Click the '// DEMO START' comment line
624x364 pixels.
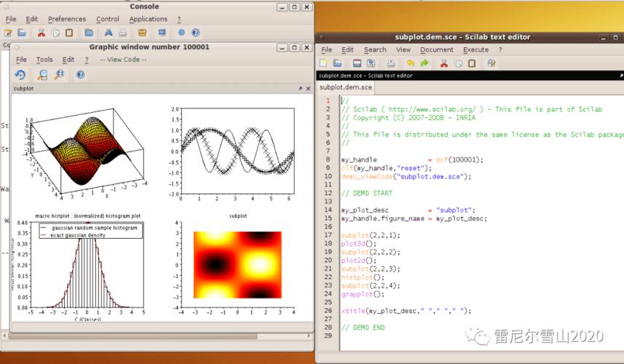(366, 194)
